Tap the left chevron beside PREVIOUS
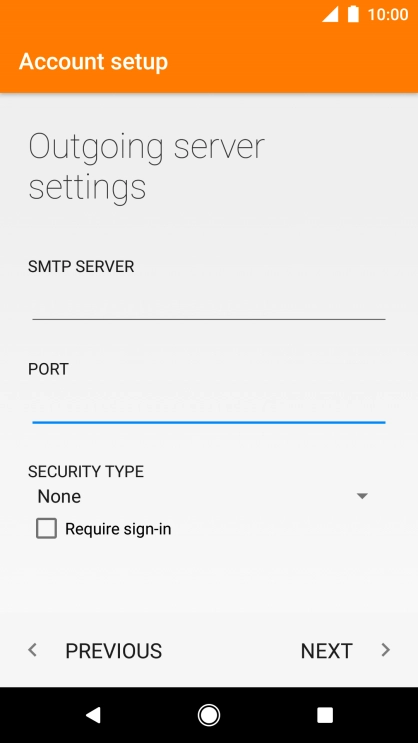The width and height of the screenshot is (418, 743). coord(32,650)
